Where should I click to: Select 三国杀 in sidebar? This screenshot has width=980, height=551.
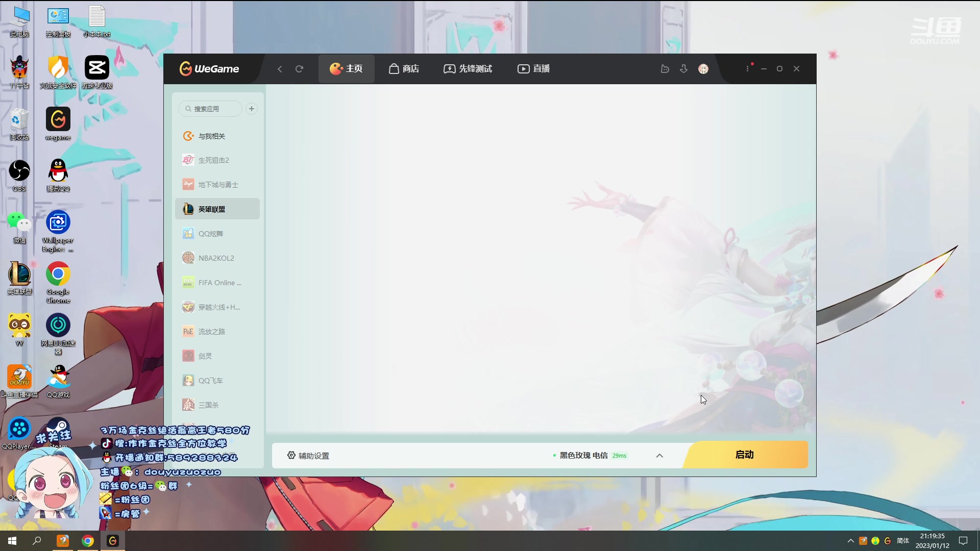coord(217,405)
